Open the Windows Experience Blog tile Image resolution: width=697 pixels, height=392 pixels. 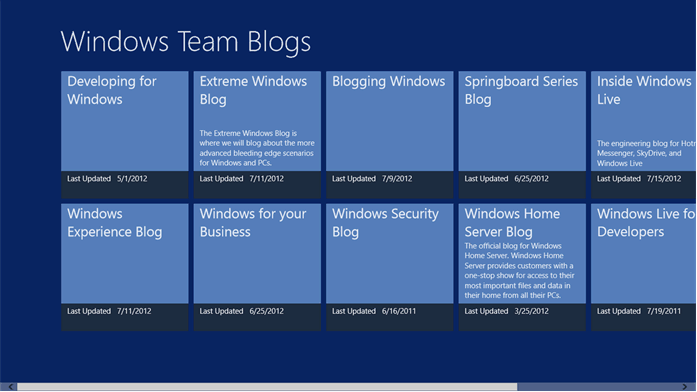tap(124, 267)
